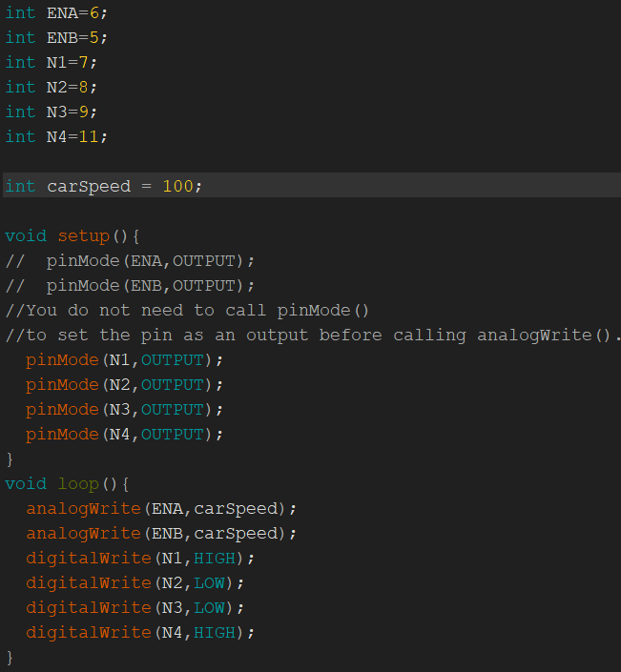This screenshot has width=621, height=672.
Task: Click the line 'int N2=8;'
Action: tap(52, 88)
